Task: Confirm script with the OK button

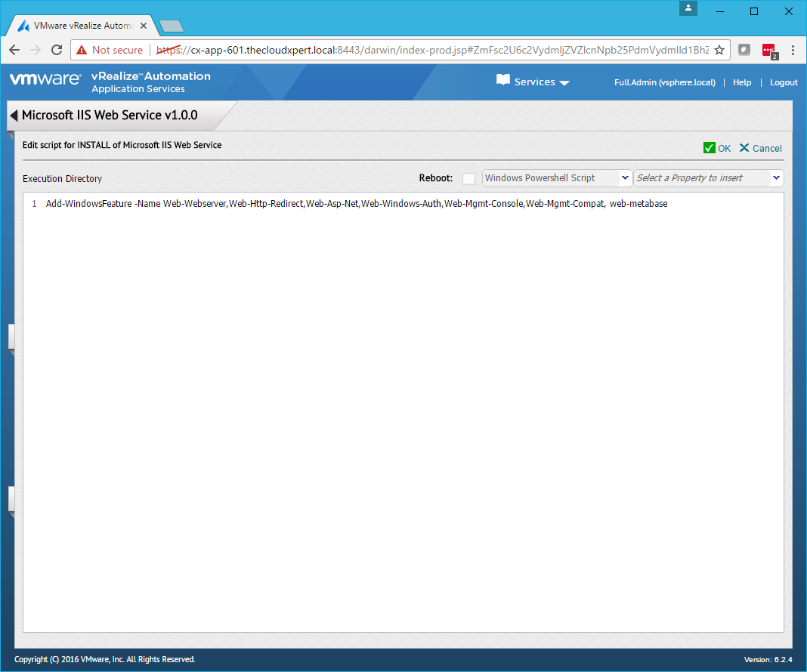Action: click(x=717, y=148)
